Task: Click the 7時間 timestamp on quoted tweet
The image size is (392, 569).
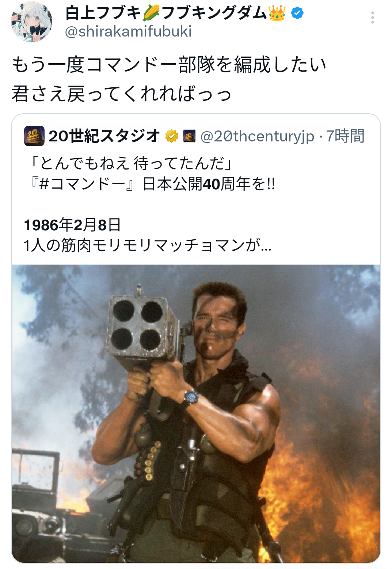Action: click(345, 136)
